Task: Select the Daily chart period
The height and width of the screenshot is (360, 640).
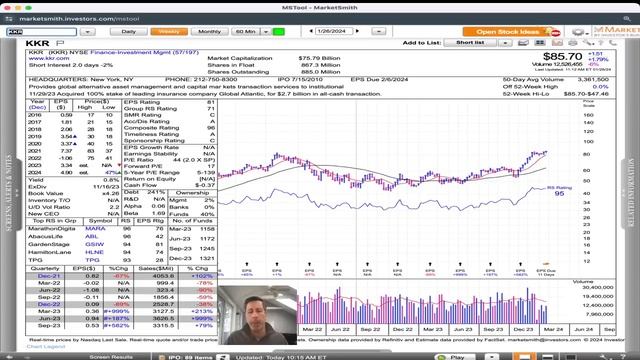Action: click(x=129, y=32)
